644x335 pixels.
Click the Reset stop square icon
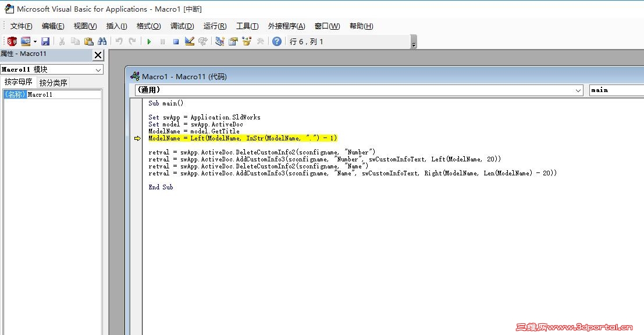click(x=176, y=41)
